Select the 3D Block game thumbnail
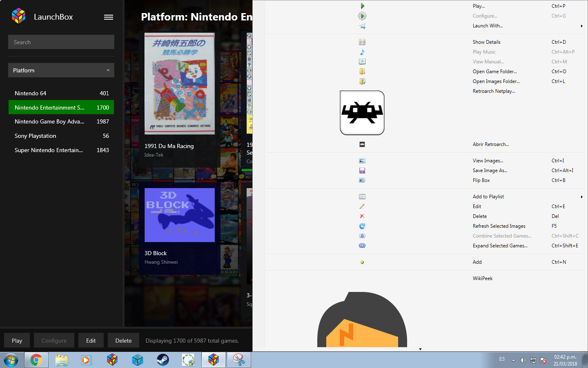The image size is (588, 368). click(x=180, y=215)
